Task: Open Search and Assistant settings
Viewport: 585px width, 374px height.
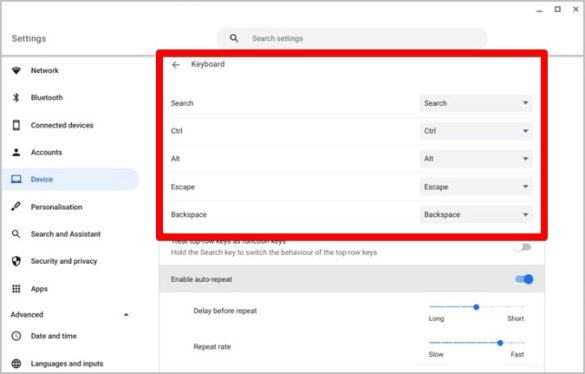Action: point(66,234)
